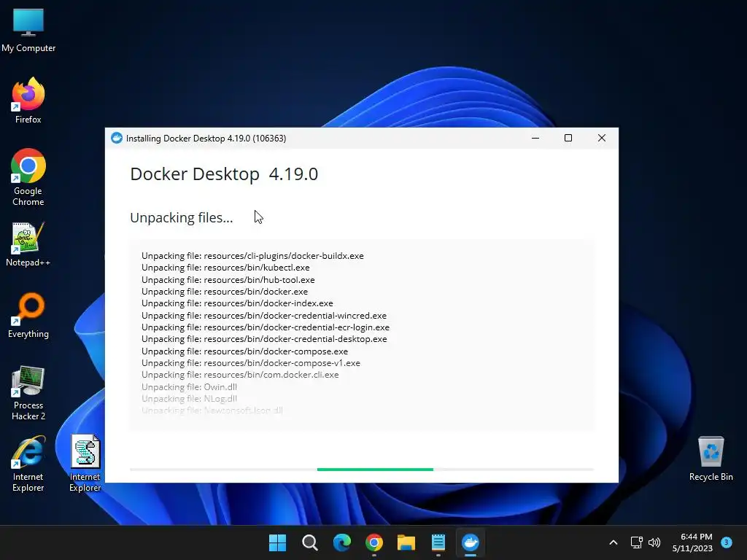This screenshot has width=747, height=560.
Task: Show hidden system tray icons
Action: 614,542
